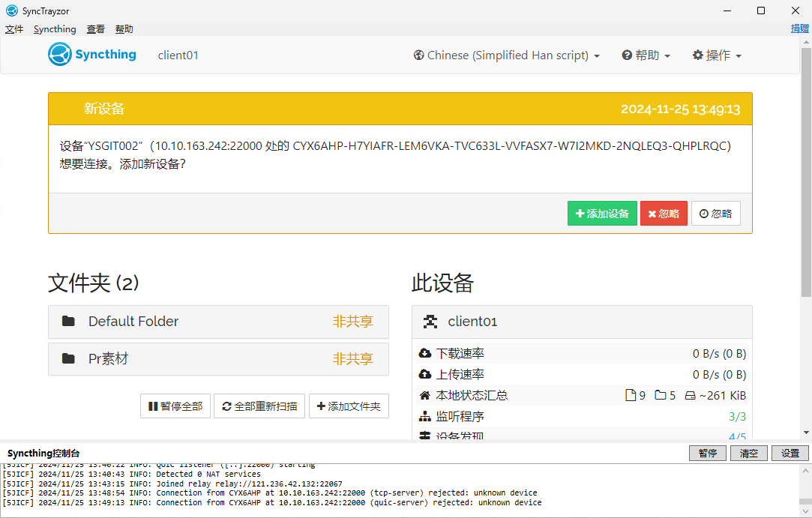Click the upload rate cloud icon
The height and width of the screenshot is (518, 812).
click(x=424, y=374)
